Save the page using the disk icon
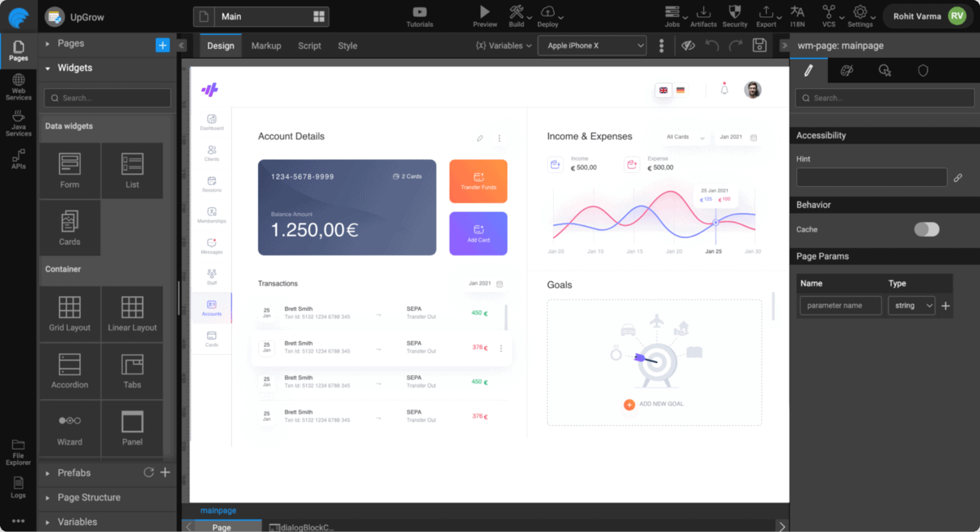This screenshot has width=980, height=532. pyautogui.click(x=759, y=46)
